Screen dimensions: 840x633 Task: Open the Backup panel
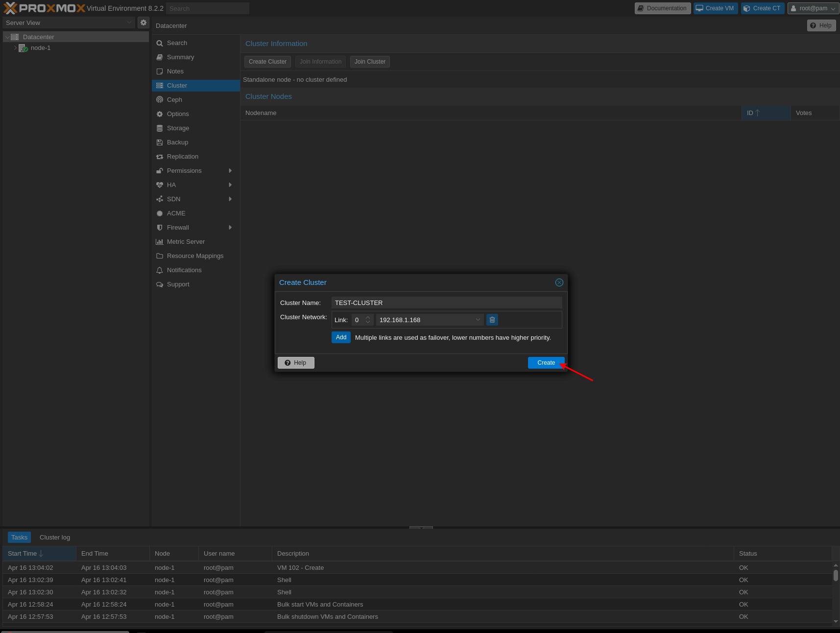click(x=177, y=142)
